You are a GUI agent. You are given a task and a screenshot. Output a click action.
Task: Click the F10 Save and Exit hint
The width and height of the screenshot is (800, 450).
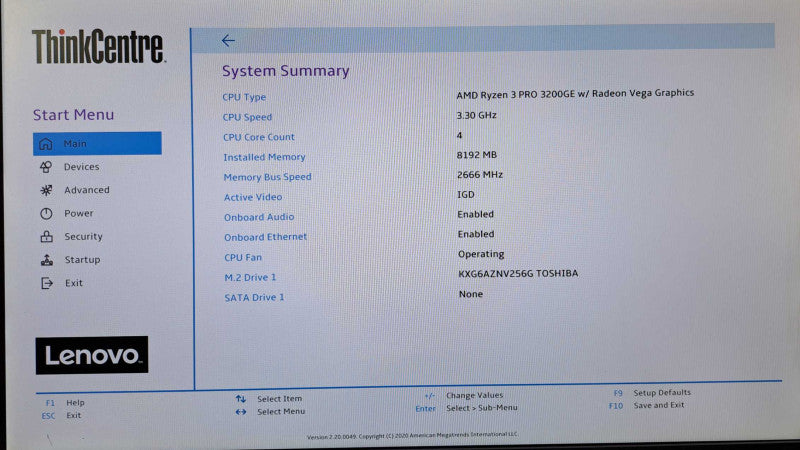646,406
